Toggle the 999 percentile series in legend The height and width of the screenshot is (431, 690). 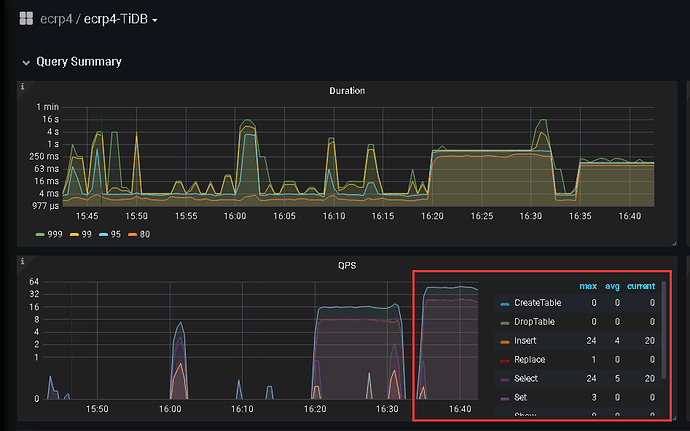[x=50, y=234]
